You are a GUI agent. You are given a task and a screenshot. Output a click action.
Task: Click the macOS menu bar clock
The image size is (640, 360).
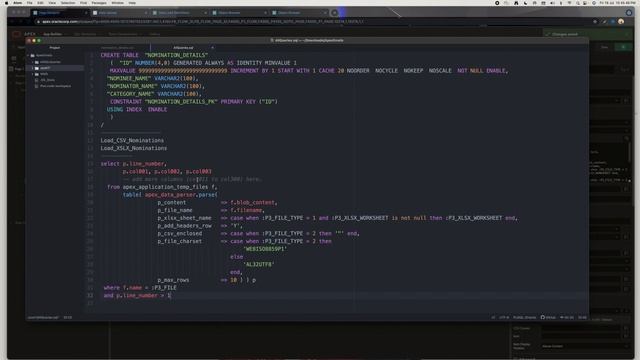tap(617, 3)
